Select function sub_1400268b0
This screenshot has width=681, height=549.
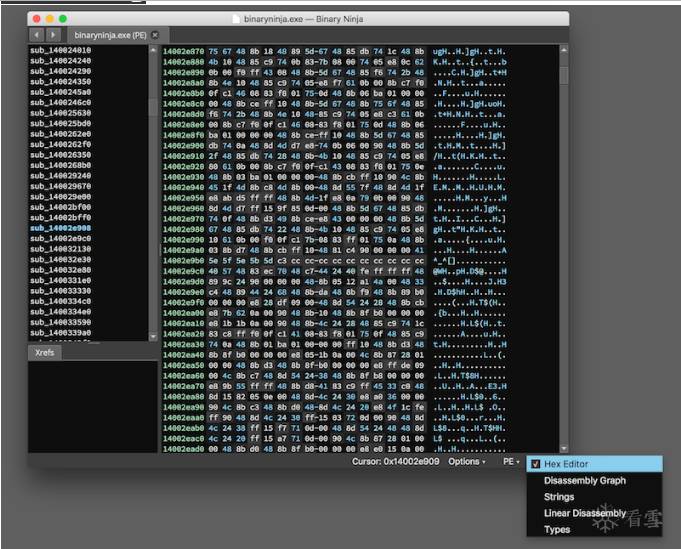60,165
